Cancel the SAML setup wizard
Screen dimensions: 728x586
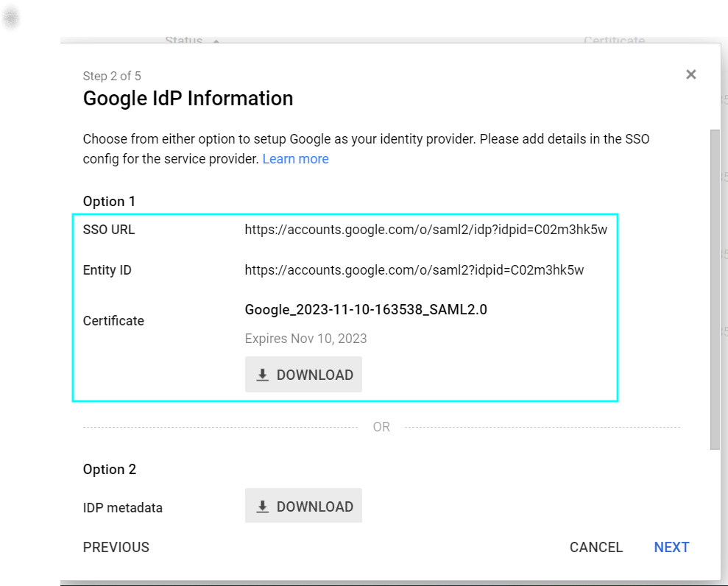596,547
